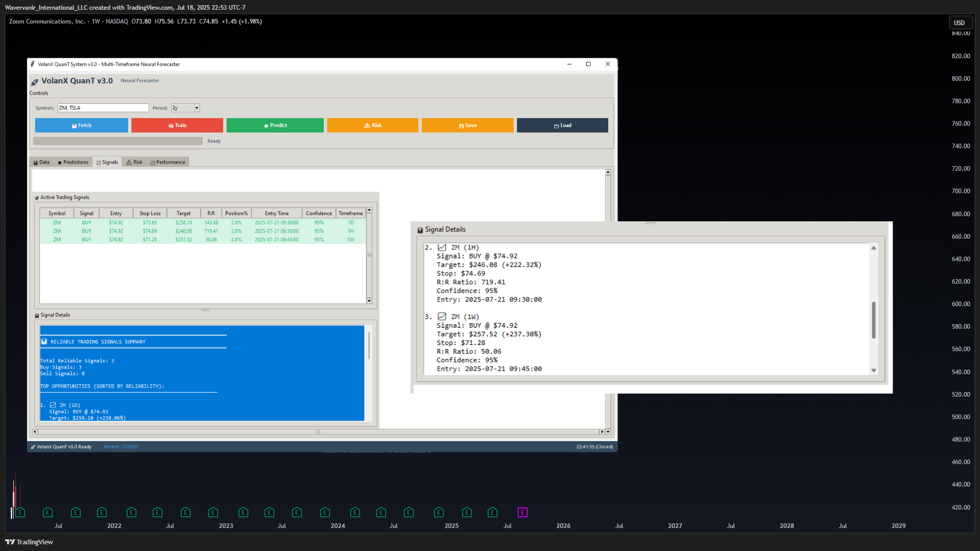This screenshot has height=551, width=980.
Task: Click the entry time 2025-07-21 09:45:00 cell
Action: point(277,240)
